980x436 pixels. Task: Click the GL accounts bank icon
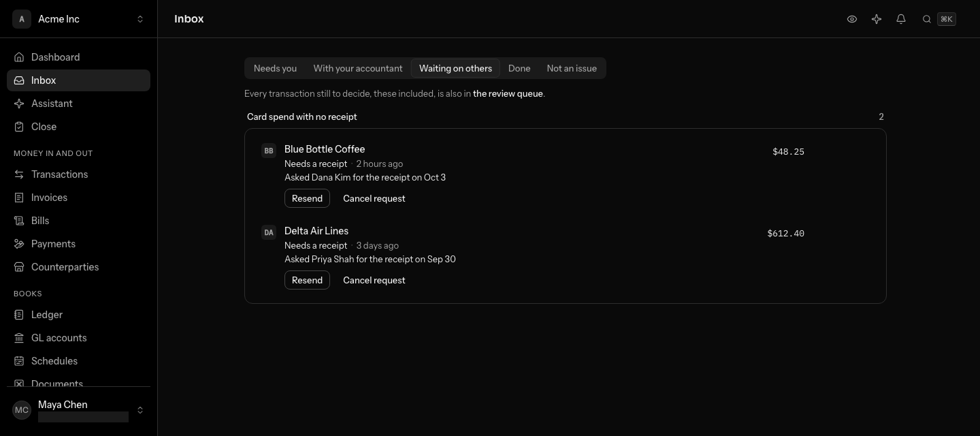pos(19,338)
